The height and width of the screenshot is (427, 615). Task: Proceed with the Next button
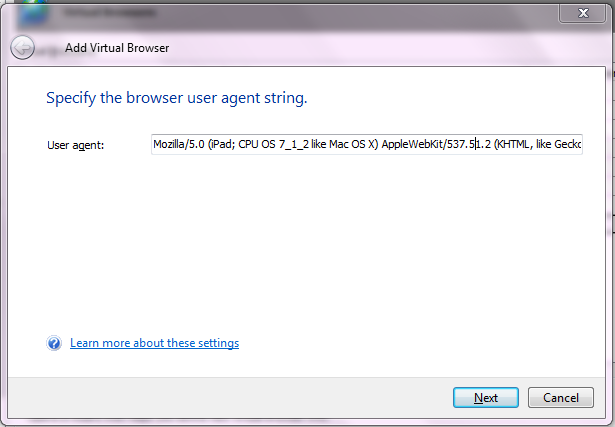[486, 398]
